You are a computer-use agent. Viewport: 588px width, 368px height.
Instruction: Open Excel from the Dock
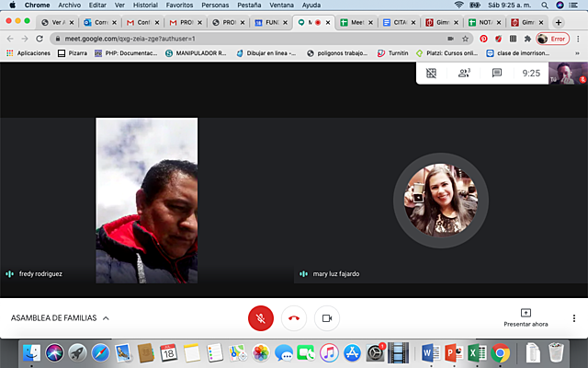click(477, 352)
